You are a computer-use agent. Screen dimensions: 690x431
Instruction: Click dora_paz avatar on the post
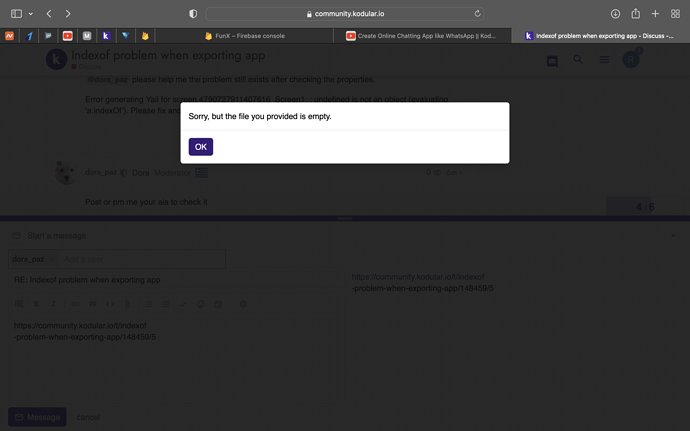[x=66, y=173]
